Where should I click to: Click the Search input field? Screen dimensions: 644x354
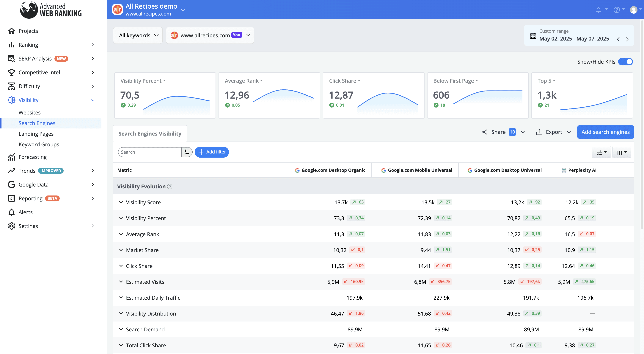tap(150, 152)
